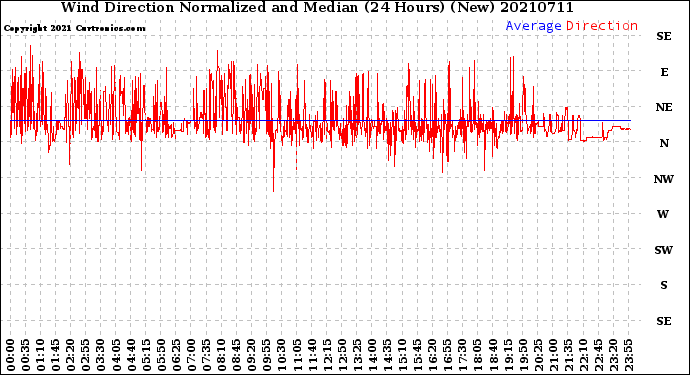Click the "23:20" time axis label
Viewport: 690px width, 375px height.
point(613,355)
